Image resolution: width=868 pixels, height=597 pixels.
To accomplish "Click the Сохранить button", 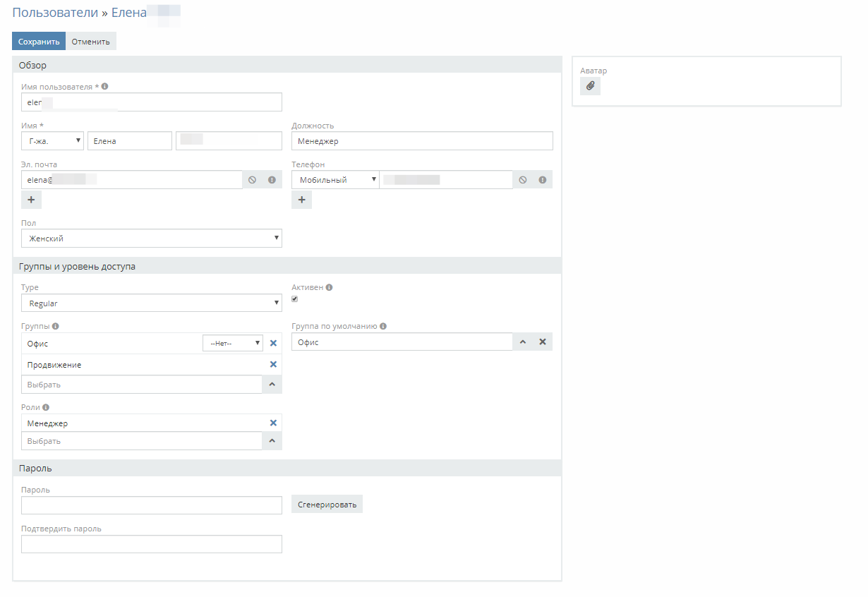I will tap(39, 42).
